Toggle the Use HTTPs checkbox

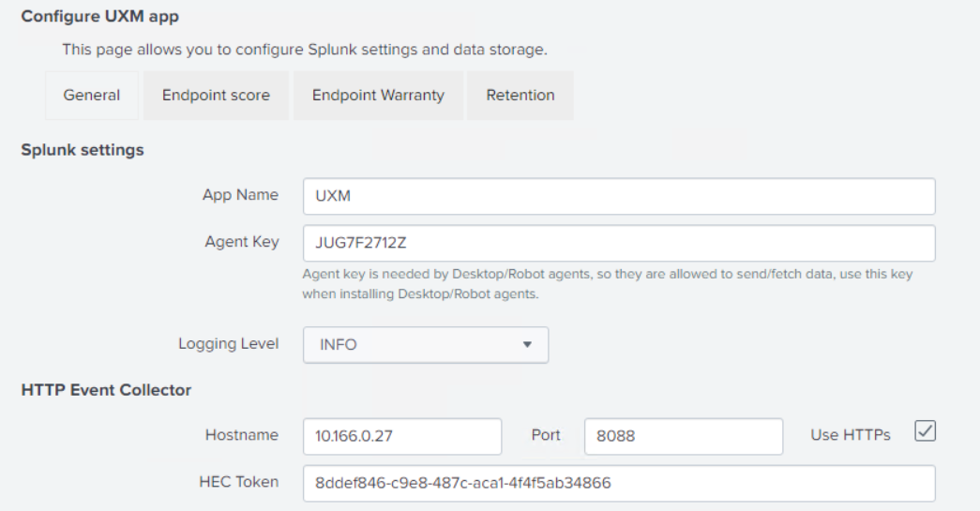click(x=926, y=431)
